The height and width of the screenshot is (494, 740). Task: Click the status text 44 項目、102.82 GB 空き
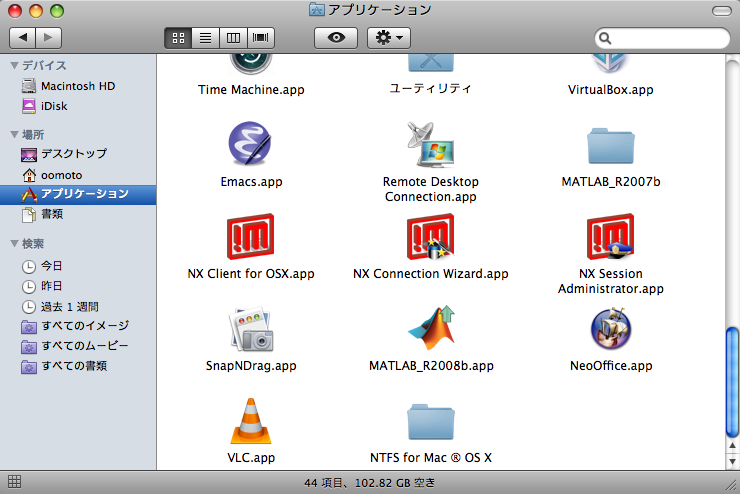click(370, 483)
